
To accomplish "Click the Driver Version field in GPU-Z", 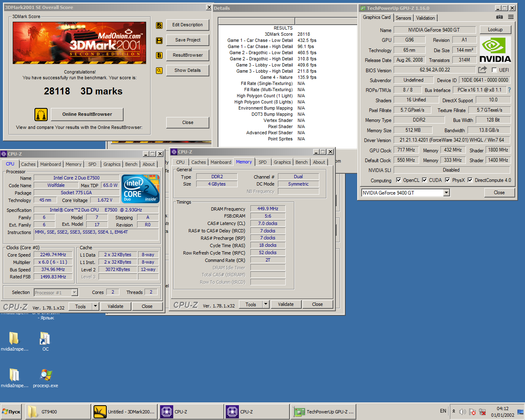I will coord(452,140).
